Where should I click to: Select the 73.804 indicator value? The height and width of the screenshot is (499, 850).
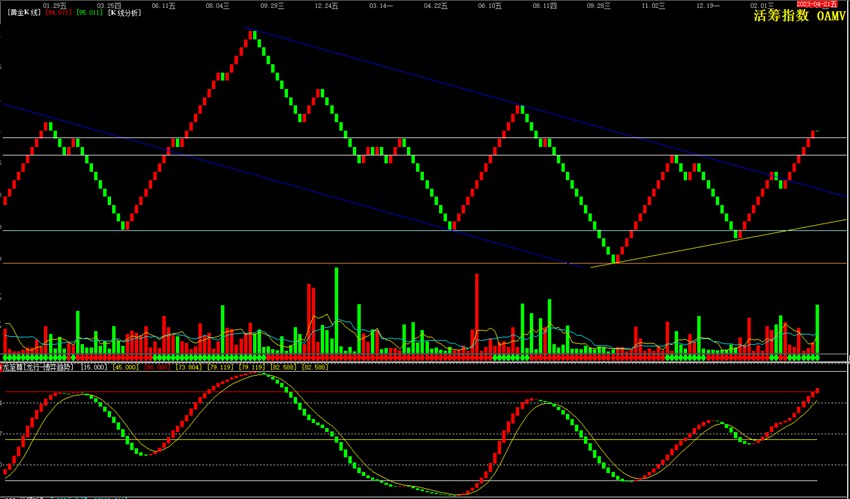[188, 367]
